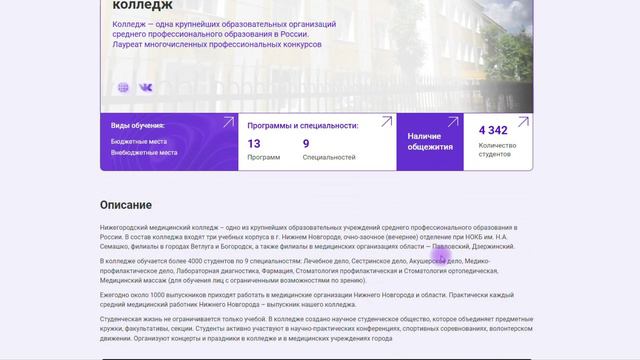This screenshot has width=640, height=360.
Task: Click Внебюджетные места text
Action: click(x=144, y=152)
